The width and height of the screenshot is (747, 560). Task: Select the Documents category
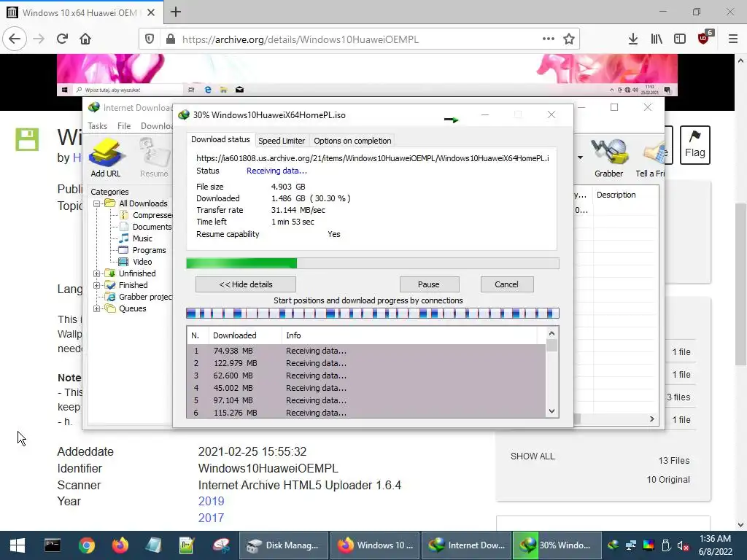(146, 227)
